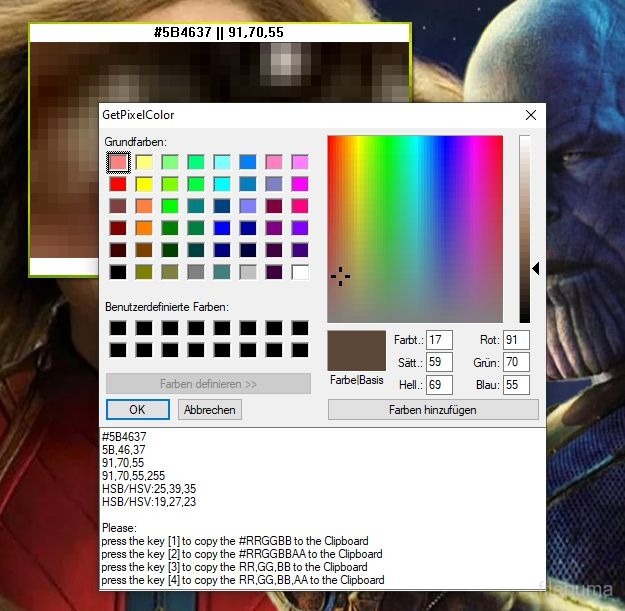
Task: Click inside the rainbow color spectrum field
Action: [x=415, y=229]
